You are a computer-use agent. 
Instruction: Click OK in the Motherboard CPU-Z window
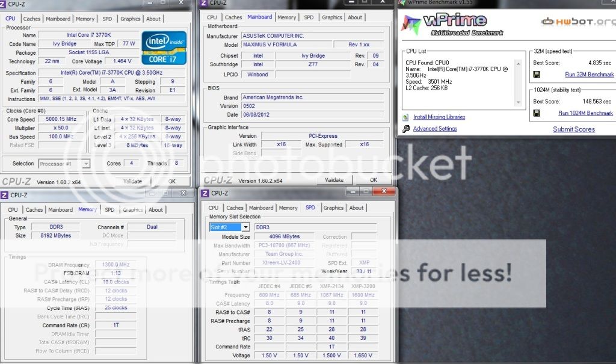(374, 180)
